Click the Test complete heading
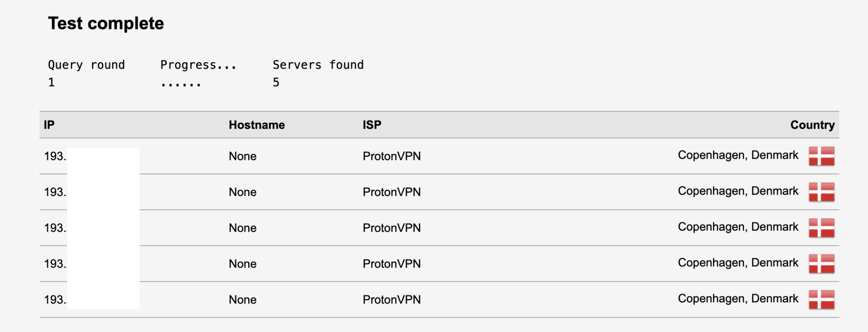 [x=106, y=23]
